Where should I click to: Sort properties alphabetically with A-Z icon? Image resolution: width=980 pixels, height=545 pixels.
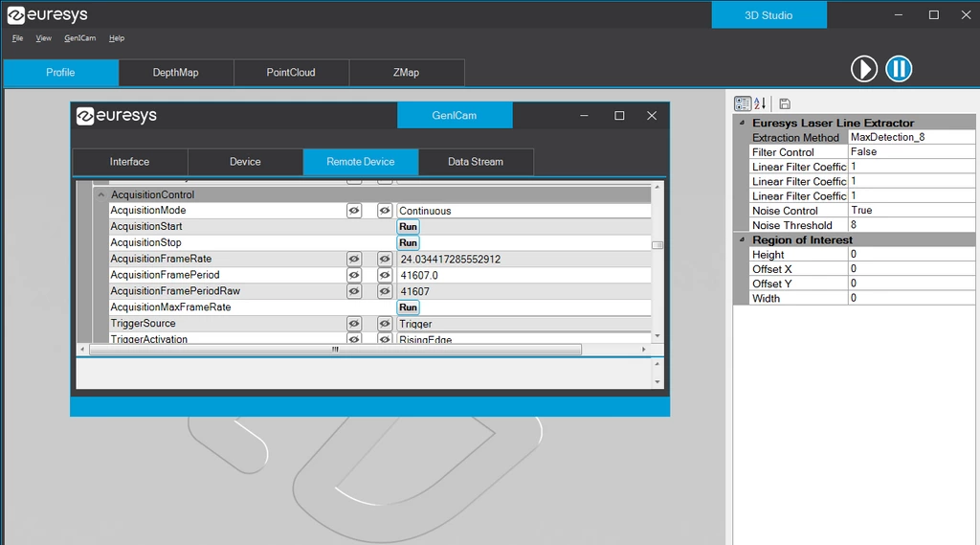click(x=760, y=103)
